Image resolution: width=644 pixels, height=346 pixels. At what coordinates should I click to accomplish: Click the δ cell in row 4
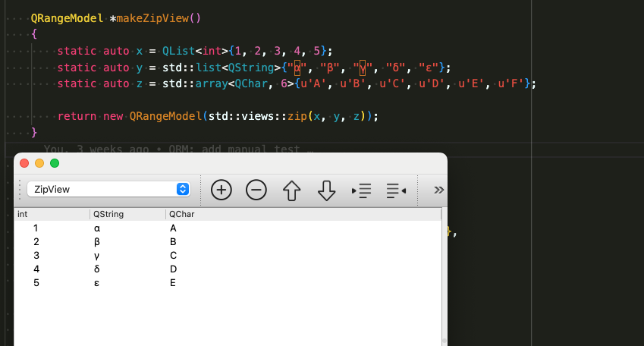coord(96,269)
